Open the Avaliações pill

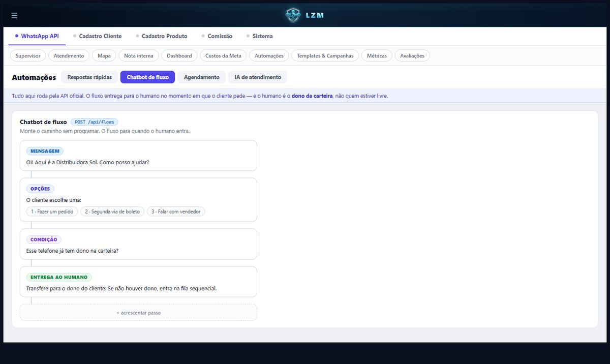click(x=412, y=55)
